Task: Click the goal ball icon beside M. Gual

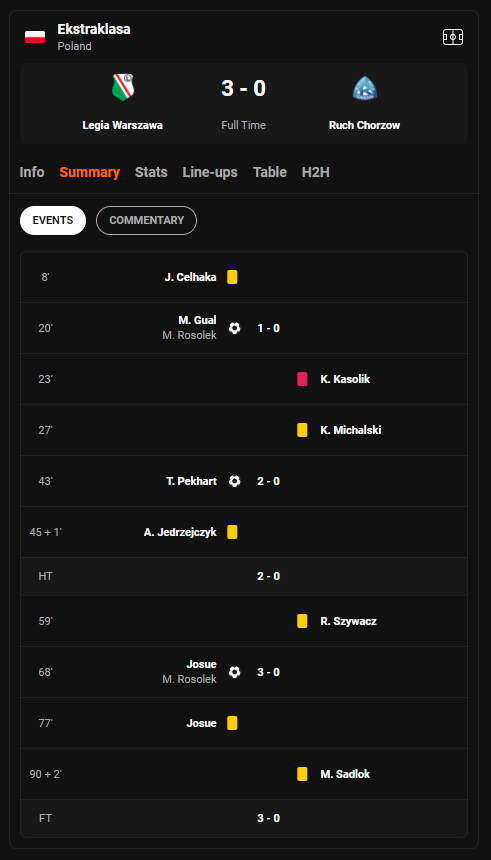Action: click(x=234, y=328)
